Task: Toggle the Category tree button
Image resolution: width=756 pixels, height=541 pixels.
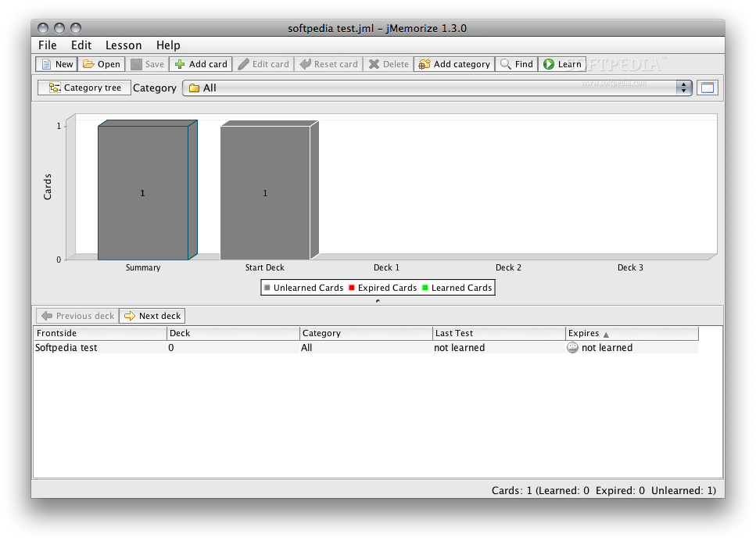Action: click(84, 88)
